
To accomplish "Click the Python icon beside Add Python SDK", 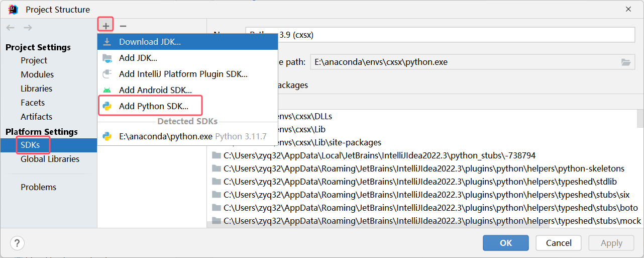I will coord(107,106).
